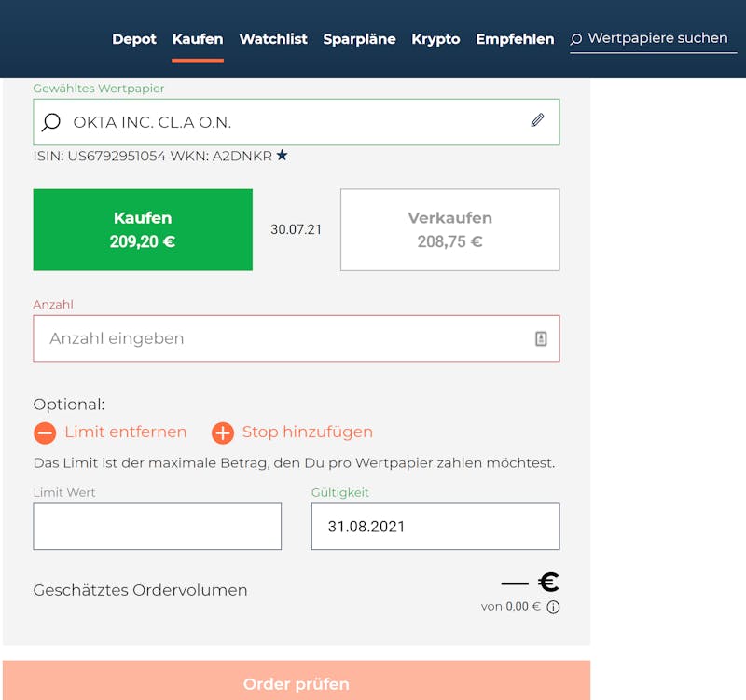746x700 pixels.
Task: Click the Limit entfernen link
Action: [x=126, y=432]
